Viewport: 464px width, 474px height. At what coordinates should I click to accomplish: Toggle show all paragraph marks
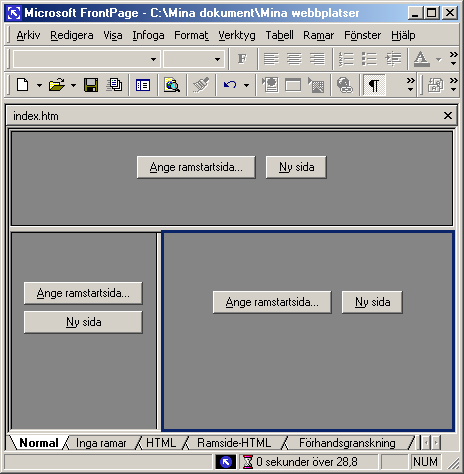click(x=374, y=85)
